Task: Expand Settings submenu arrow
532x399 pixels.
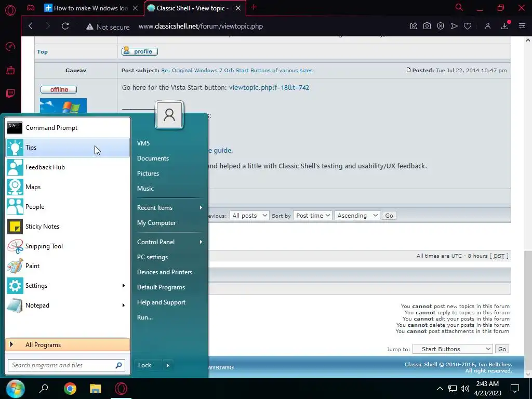Action: click(x=124, y=286)
